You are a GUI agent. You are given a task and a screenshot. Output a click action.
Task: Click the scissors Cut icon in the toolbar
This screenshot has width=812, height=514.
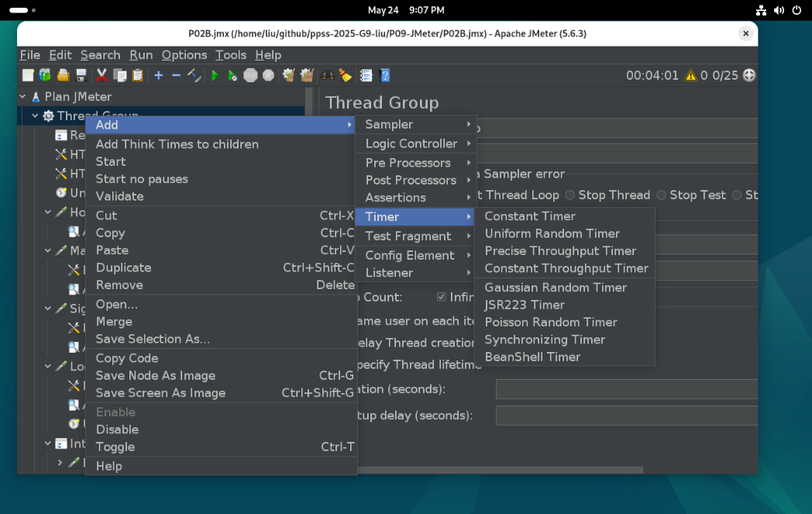(x=101, y=76)
